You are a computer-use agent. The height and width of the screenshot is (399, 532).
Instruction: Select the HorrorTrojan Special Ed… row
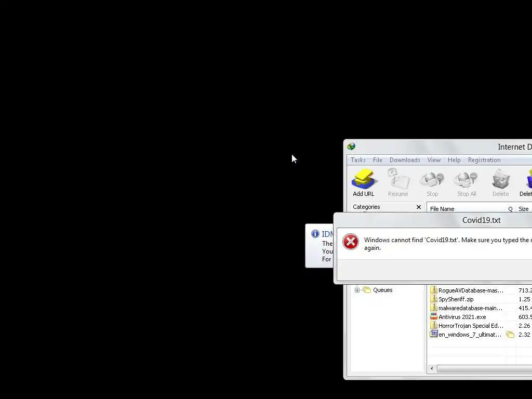[480, 326]
